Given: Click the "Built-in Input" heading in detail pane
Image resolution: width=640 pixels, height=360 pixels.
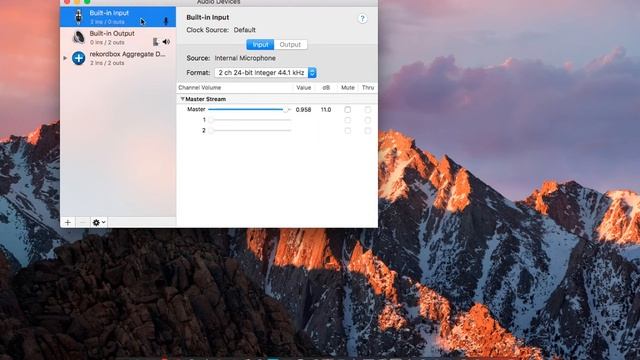Looking at the screenshot, I should [207, 17].
